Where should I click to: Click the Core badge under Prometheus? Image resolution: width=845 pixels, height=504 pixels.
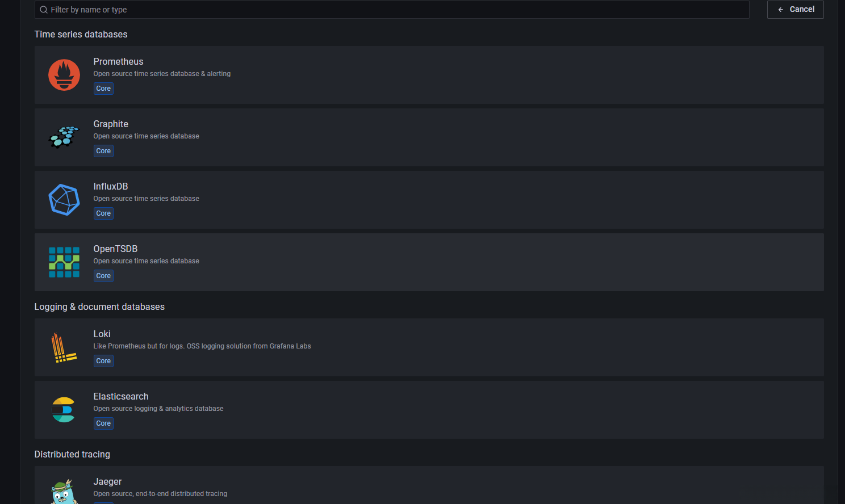[103, 89]
